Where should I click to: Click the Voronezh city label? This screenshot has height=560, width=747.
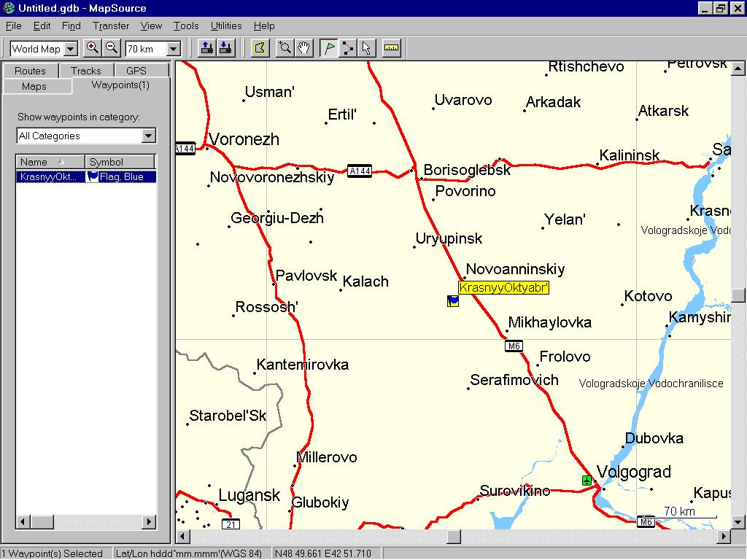point(244,139)
